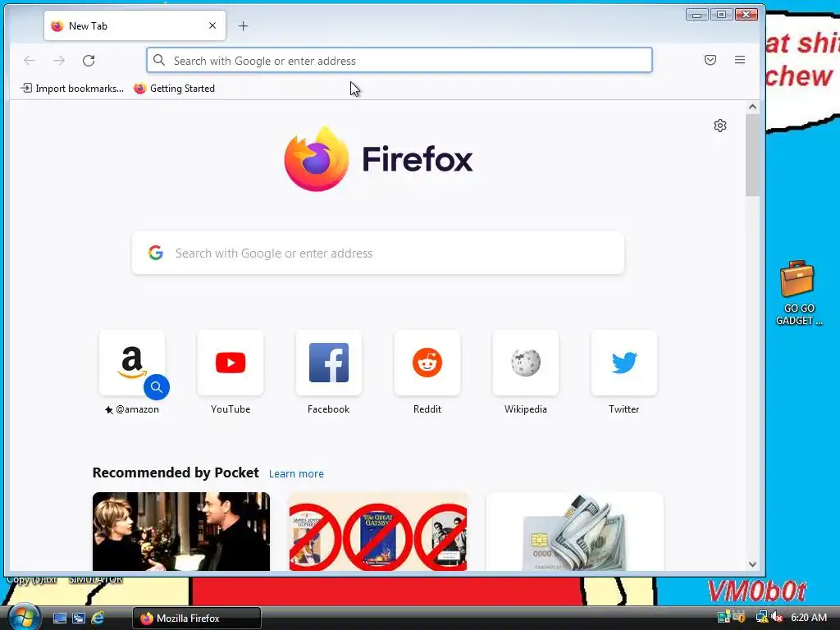Click Show Desktop in quick launch
Viewport: 840px width, 630px height.
pos(60,619)
